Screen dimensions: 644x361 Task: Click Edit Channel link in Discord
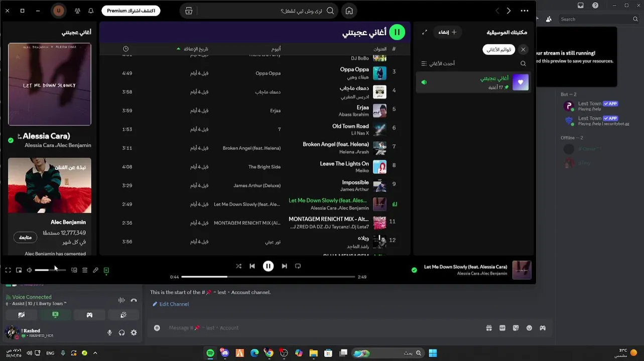[x=171, y=304]
